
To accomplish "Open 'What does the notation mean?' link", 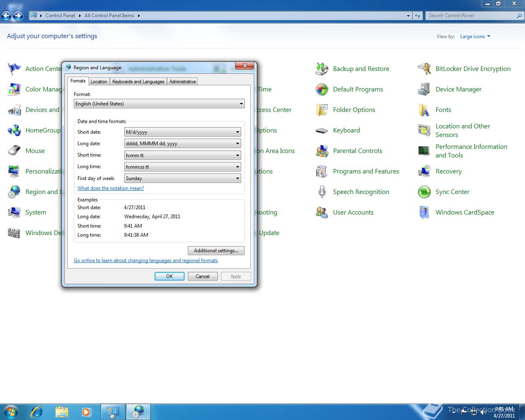I will 111,188.
